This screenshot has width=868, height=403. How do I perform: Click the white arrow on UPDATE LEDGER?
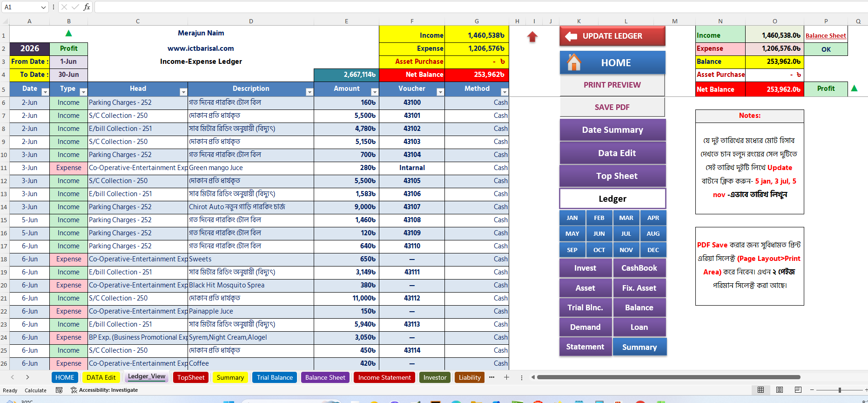pyautogui.click(x=571, y=36)
